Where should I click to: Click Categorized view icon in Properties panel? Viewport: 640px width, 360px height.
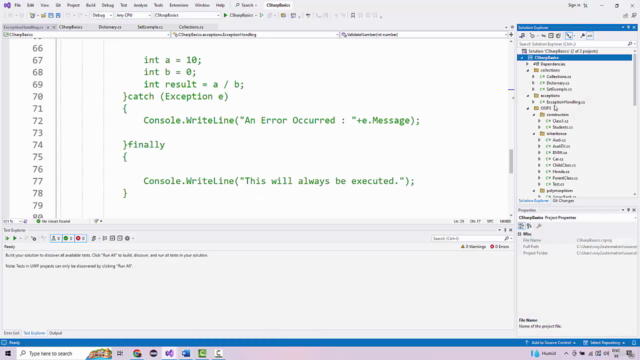(522, 226)
